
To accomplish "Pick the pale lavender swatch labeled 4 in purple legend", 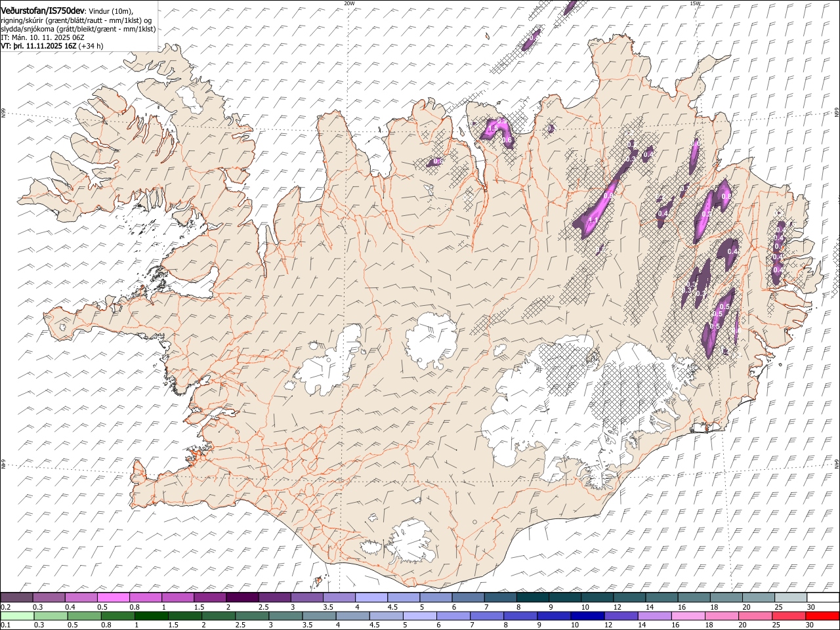I will [371, 598].
